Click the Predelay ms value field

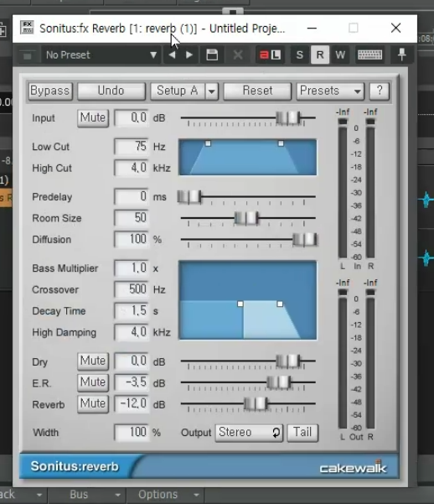(x=132, y=196)
